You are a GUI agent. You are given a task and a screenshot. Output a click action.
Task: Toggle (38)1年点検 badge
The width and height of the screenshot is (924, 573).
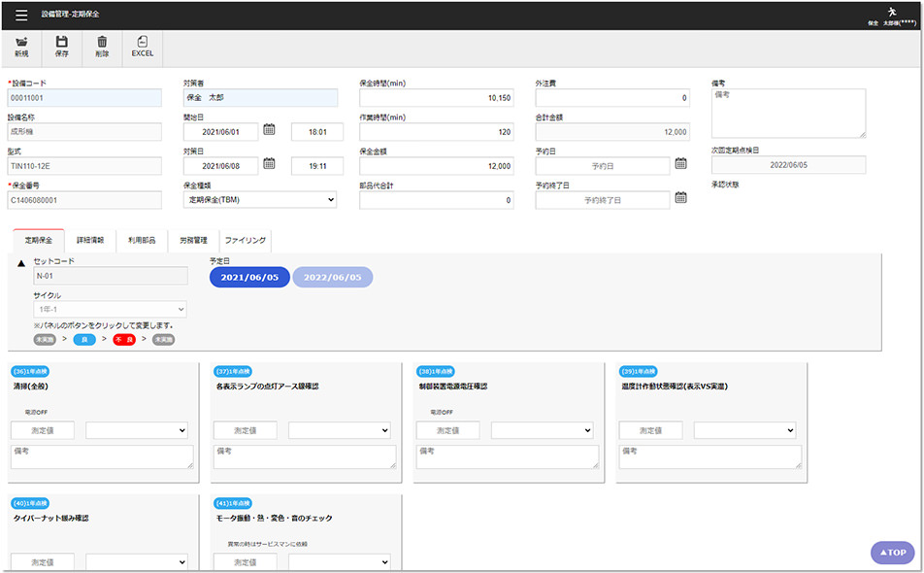coord(436,371)
